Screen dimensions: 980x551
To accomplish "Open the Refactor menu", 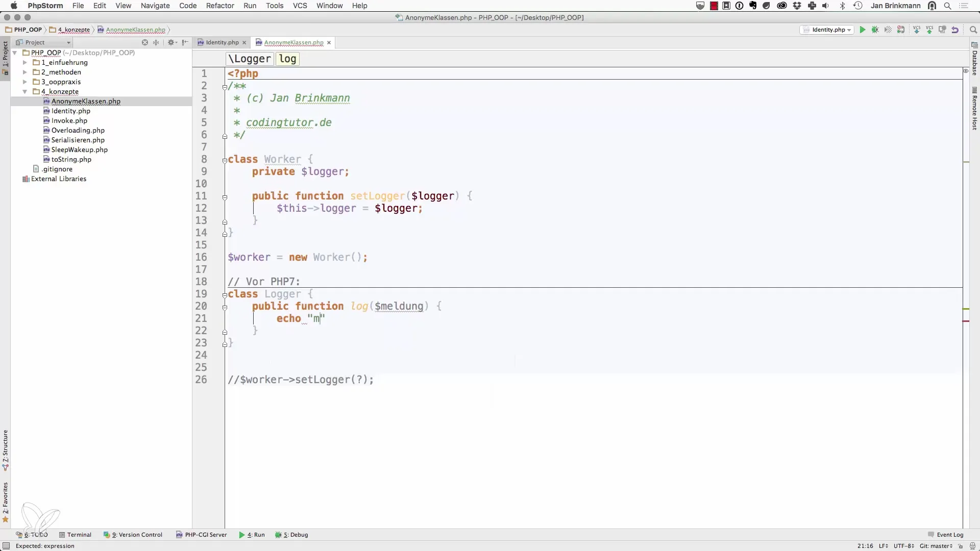I will click(220, 6).
